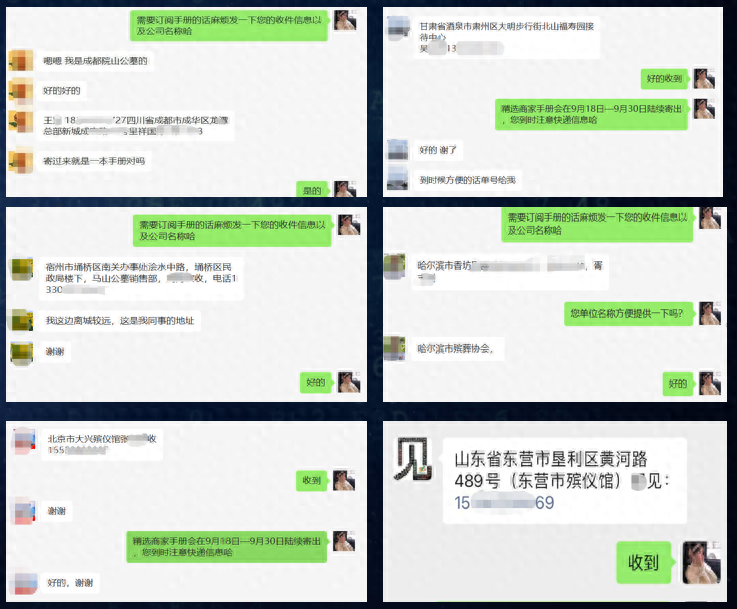Tap the blue phone number starting with 15
Viewport: 737px width, 609px height.
click(x=504, y=503)
